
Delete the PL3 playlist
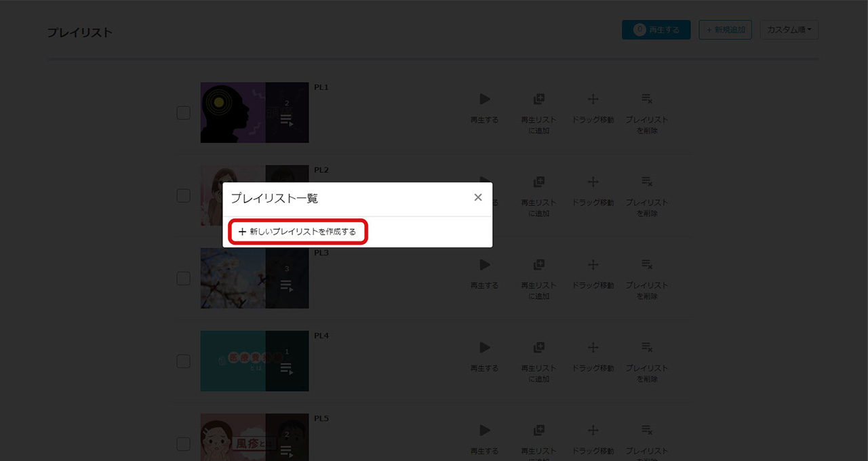tap(647, 279)
